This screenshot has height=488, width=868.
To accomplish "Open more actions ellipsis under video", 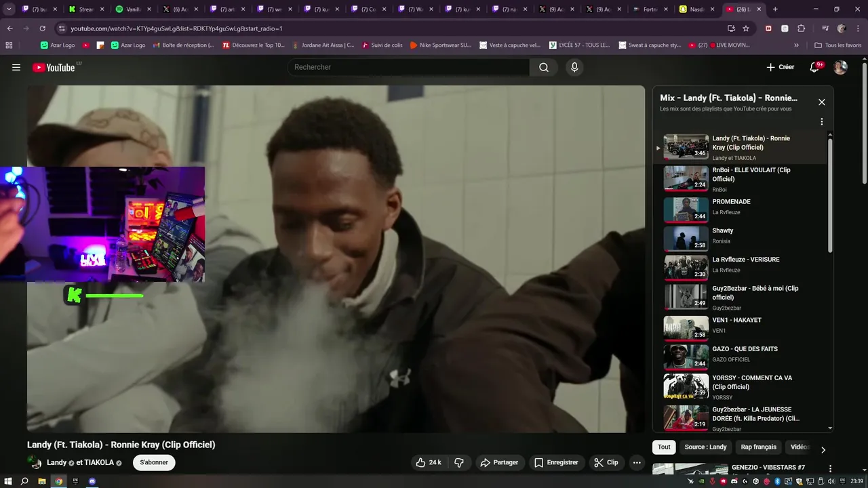I will [636, 462].
